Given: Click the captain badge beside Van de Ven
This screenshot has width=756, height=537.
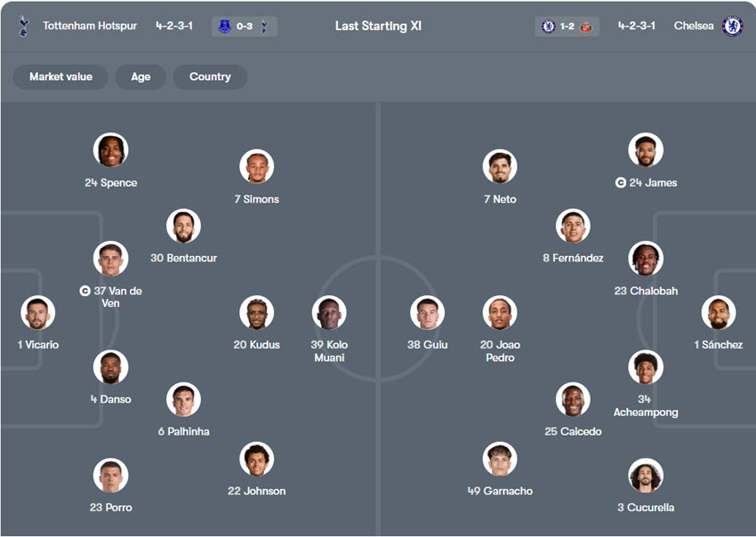Looking at the screenshot, I should coord(85,291).
